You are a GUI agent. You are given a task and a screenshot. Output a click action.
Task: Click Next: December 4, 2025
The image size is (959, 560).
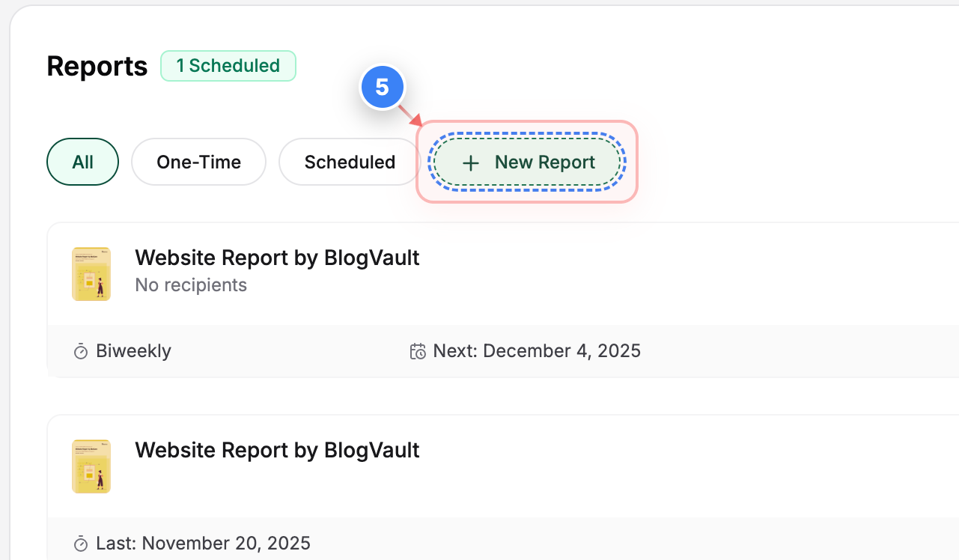pyautogui.click(x=536, y=350)
